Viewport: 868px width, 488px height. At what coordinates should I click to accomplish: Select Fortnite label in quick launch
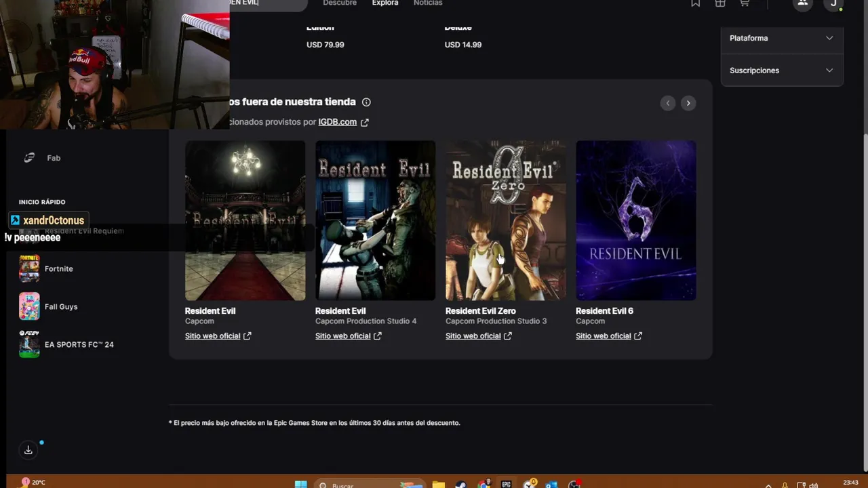58,269
